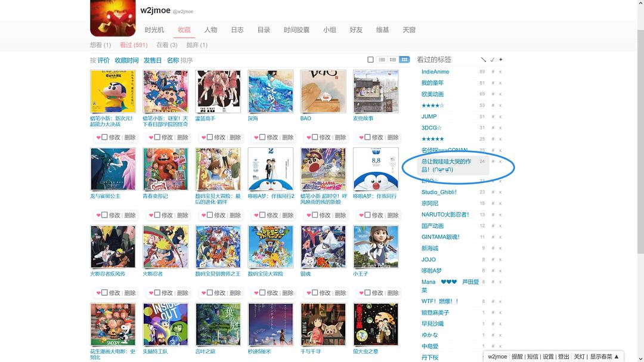Open the 时光机 tab
The width and height of the screenshot is (644, 362).
tap(154, 30)
